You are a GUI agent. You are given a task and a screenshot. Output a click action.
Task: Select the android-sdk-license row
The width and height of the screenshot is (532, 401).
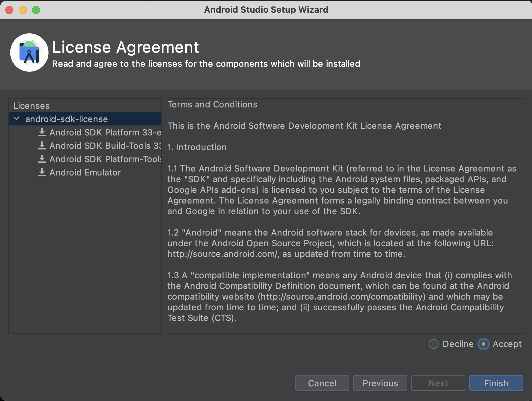click(67, 119)
